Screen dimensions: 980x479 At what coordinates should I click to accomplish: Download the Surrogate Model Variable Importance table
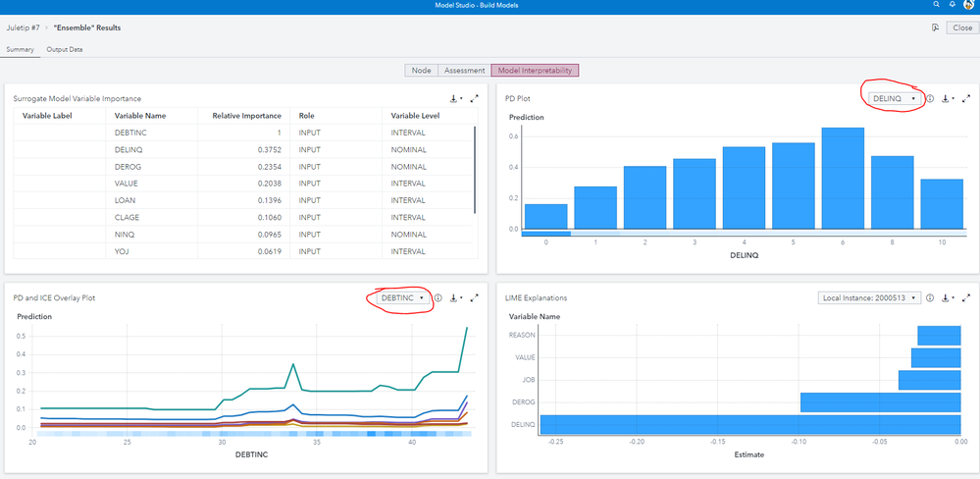pos(455,98)
